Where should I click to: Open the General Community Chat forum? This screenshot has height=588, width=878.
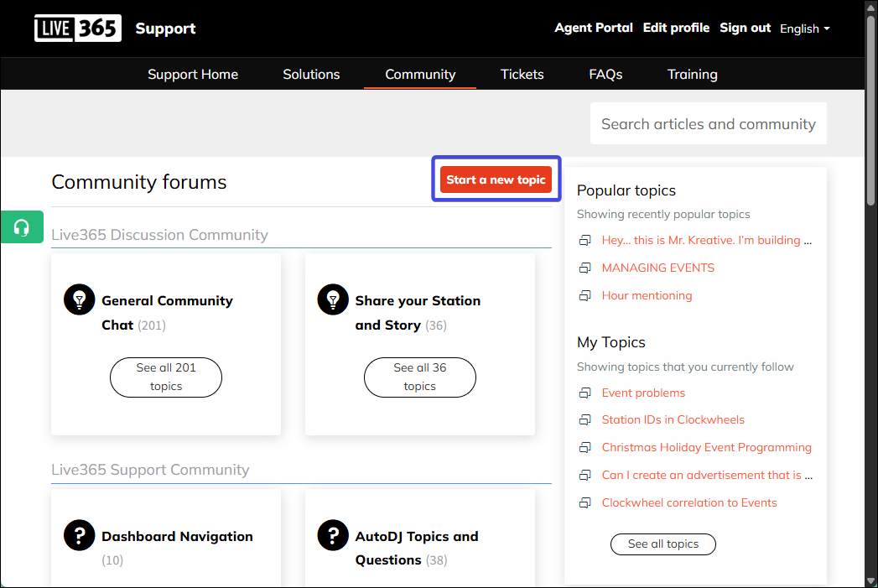[x=167, y=313]
